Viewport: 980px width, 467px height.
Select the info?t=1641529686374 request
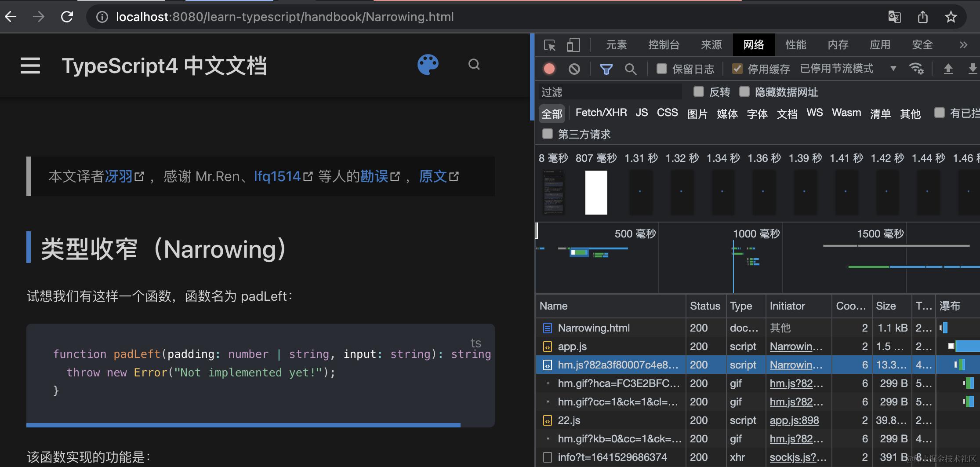[758, 457]
